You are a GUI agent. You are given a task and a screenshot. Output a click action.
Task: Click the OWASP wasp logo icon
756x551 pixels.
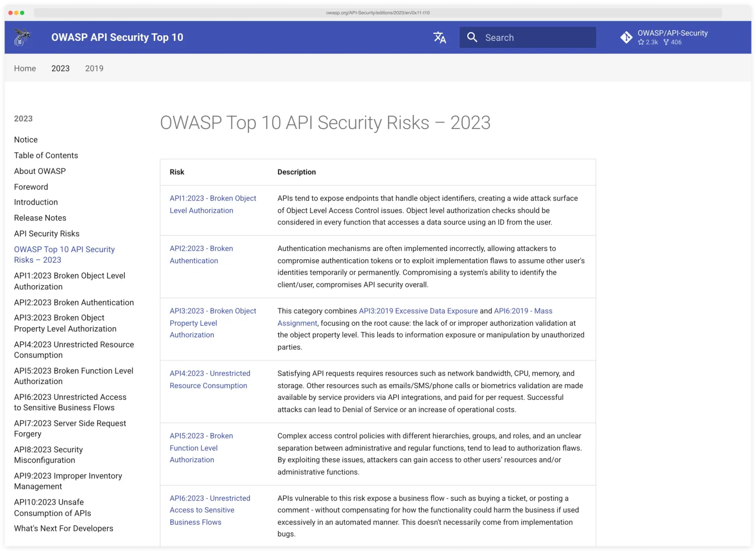pos(22,37)
